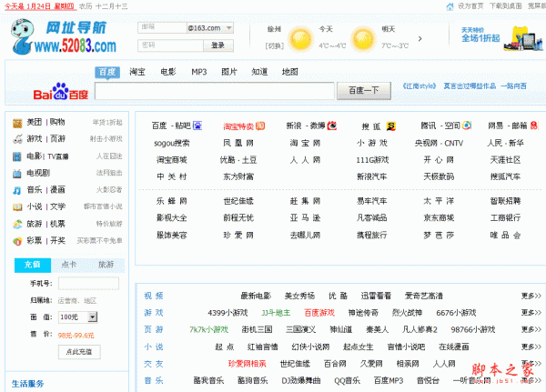Select the 电影 search tab
This screenshot has width=546, height=392.
pyautogui.click(x=168, y=72)
